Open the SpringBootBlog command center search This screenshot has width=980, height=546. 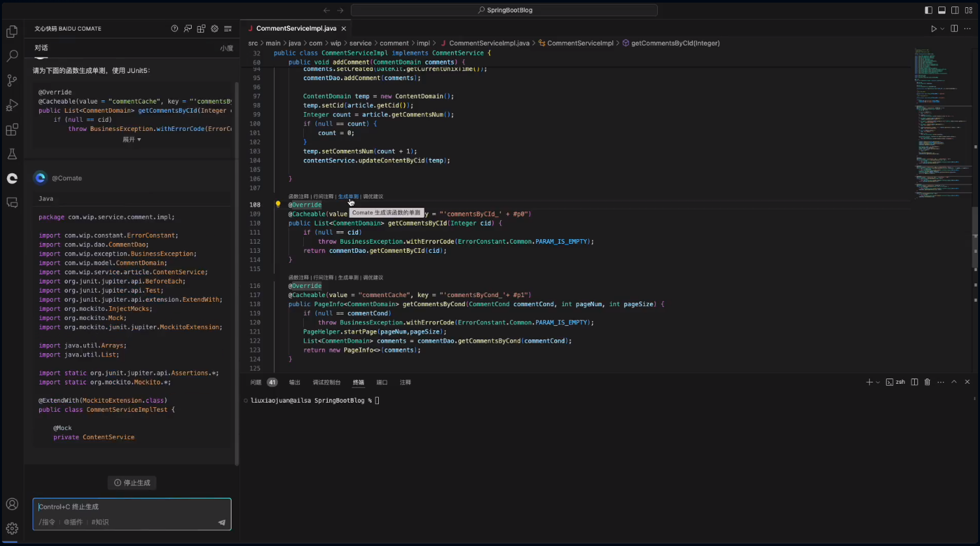pyautogui.click(x=504, y=10)
